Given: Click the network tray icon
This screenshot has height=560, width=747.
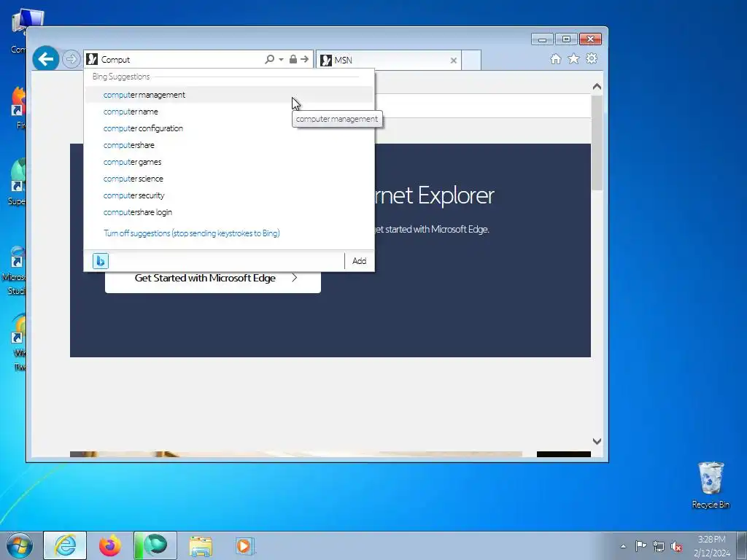Looking at the screenshot, I should (659, 546).
